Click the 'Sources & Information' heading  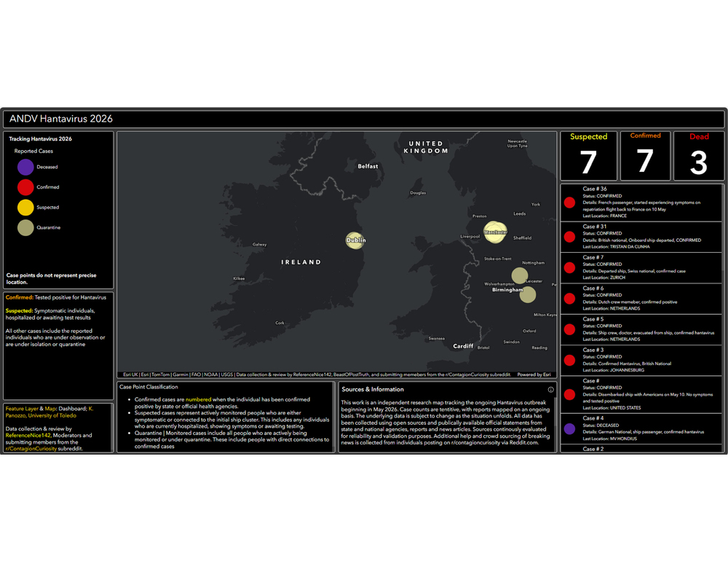pos(373,390)
